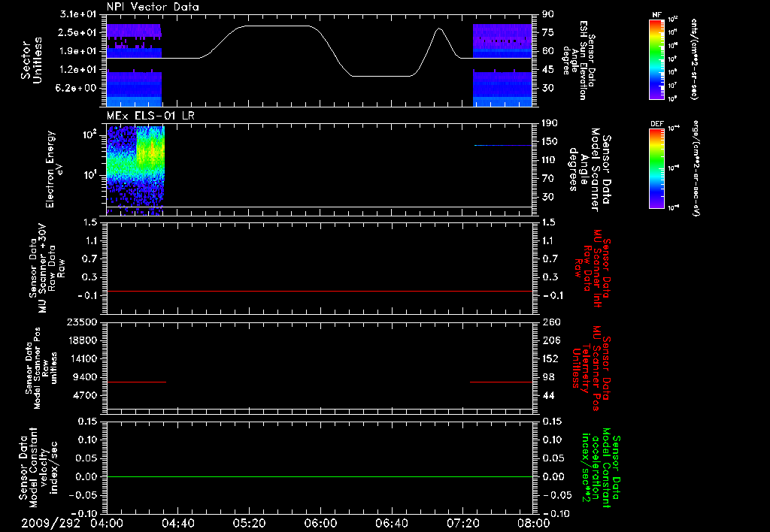
Task: Click the 75 degree elevation tick label
Action: pos(548,32)
